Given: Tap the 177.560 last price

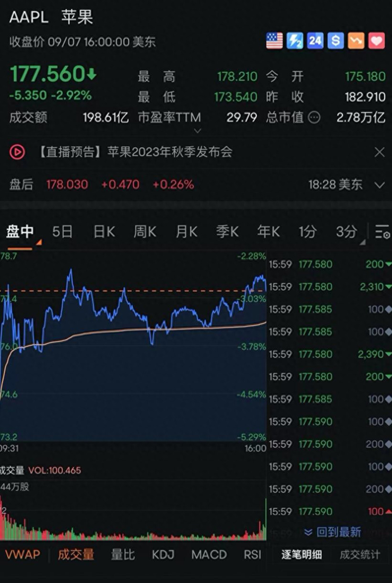Looking at the screenshot, I should click(x=53, y=74).
